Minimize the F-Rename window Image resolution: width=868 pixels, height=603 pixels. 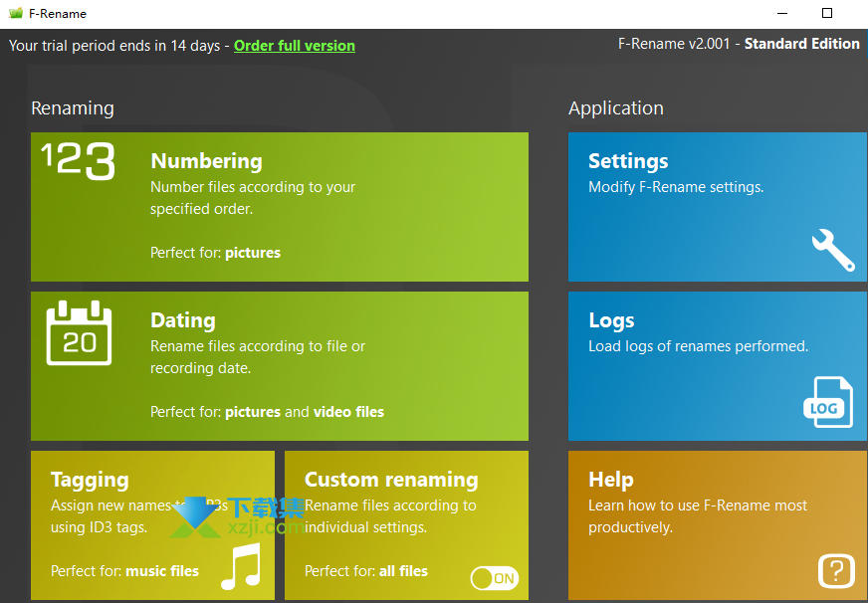click(x=782, y=13)
